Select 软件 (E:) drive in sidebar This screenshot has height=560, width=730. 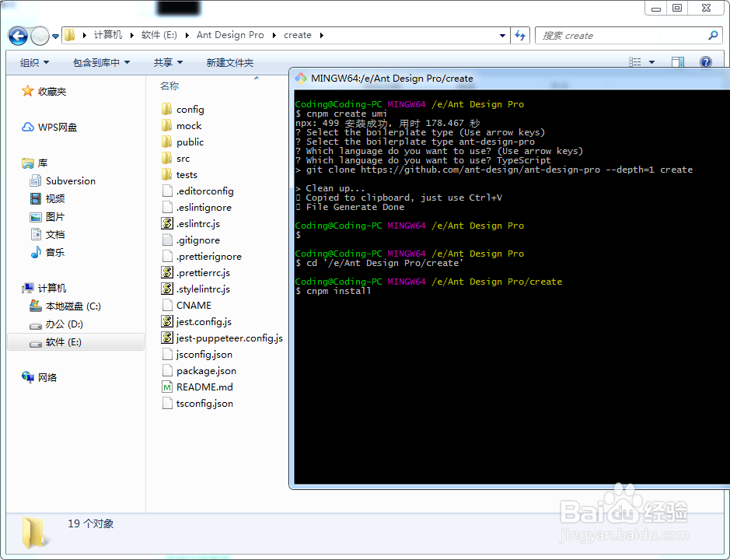coord(76,342)
